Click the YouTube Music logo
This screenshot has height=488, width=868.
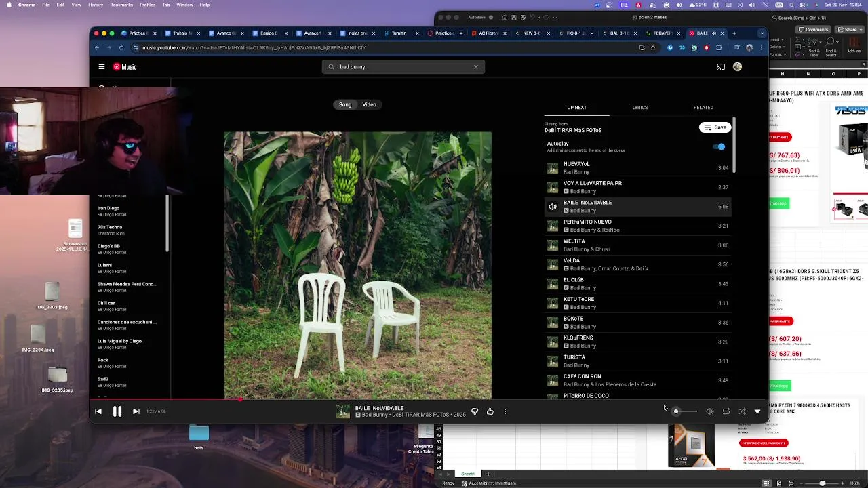coord(125,66)
